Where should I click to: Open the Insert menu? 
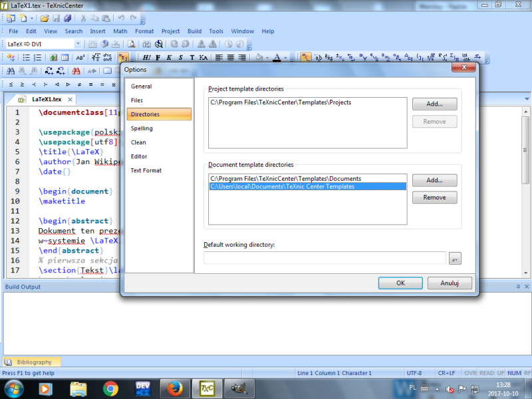click(98, 31)
